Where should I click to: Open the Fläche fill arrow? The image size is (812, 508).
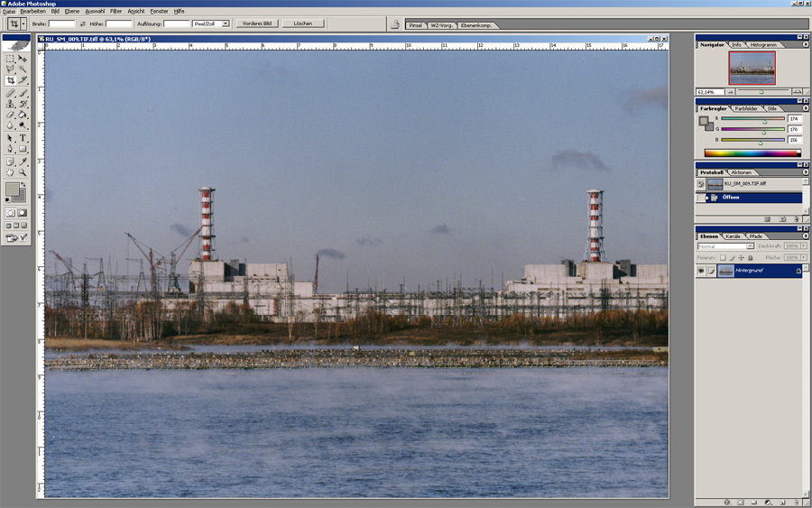(804, 257)
